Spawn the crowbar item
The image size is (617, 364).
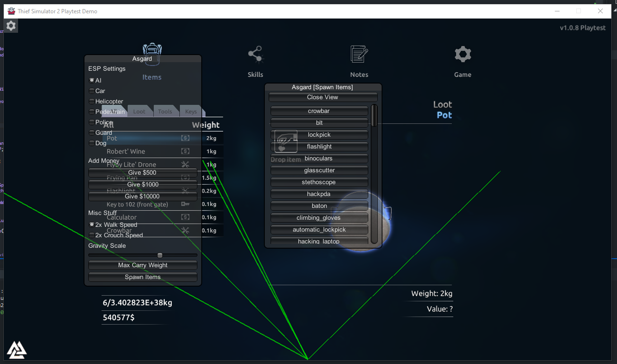(x=319, y=111)
